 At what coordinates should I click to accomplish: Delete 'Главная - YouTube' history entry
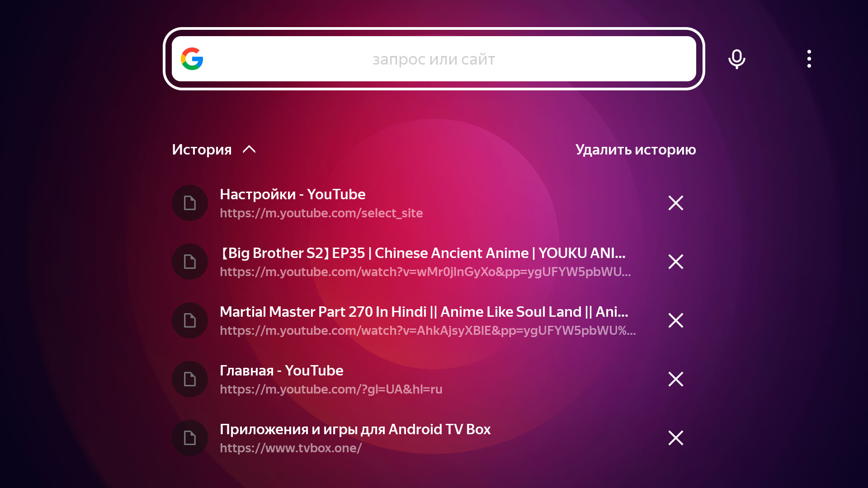[675, 379]
